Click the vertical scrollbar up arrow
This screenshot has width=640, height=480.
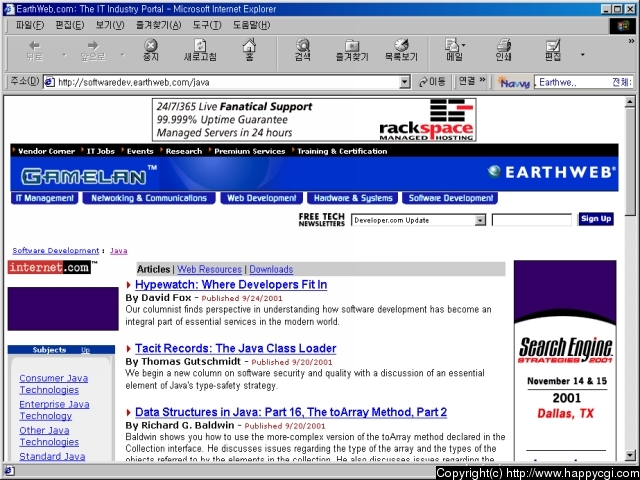point(630,102)
